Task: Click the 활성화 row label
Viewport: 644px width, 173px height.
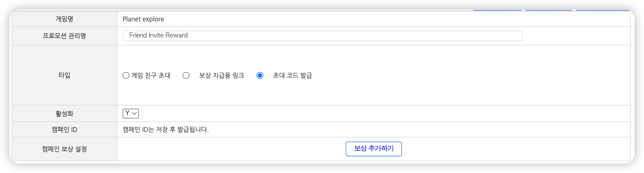Action: 64,114
